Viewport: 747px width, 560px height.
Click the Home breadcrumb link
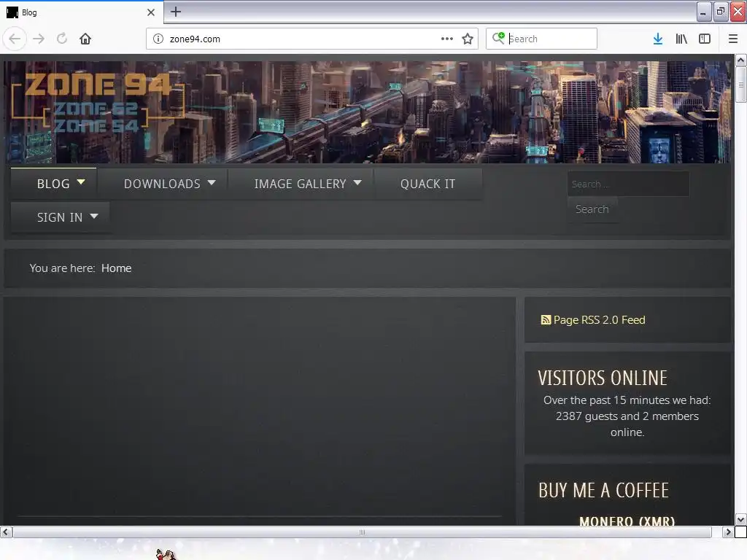pyautogui.click(x=116, y=268)
